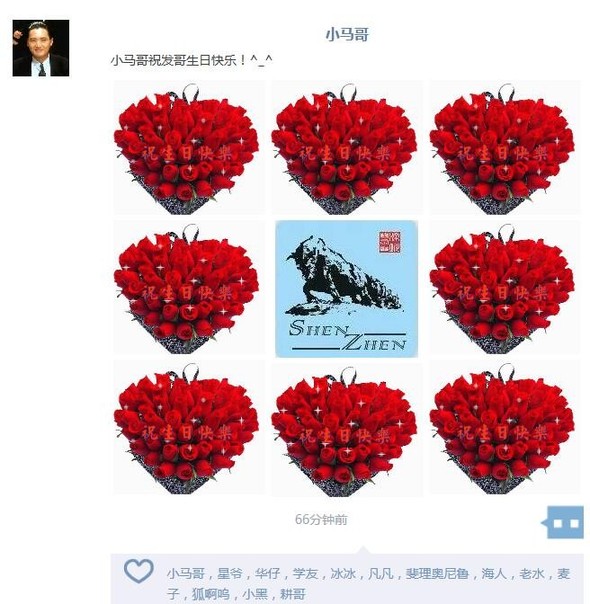Click 星爷 in the likes list
The image size is (590, 604).
tap(230, 574)
